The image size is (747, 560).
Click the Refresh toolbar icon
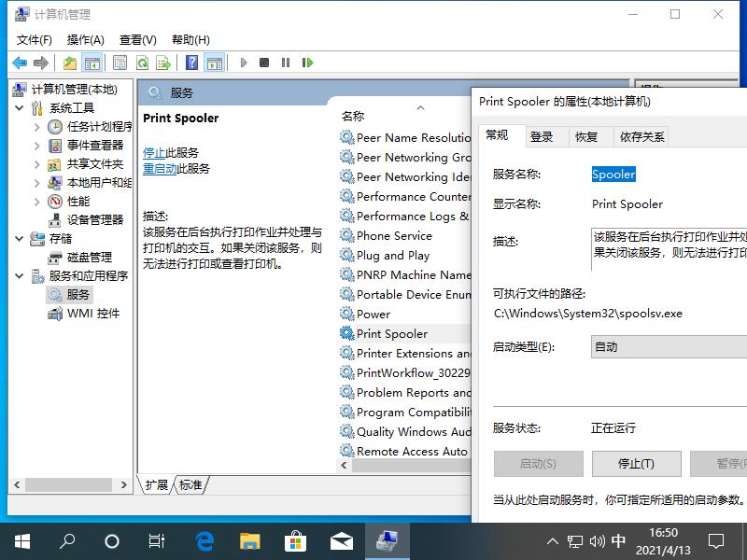pos(142,63)
